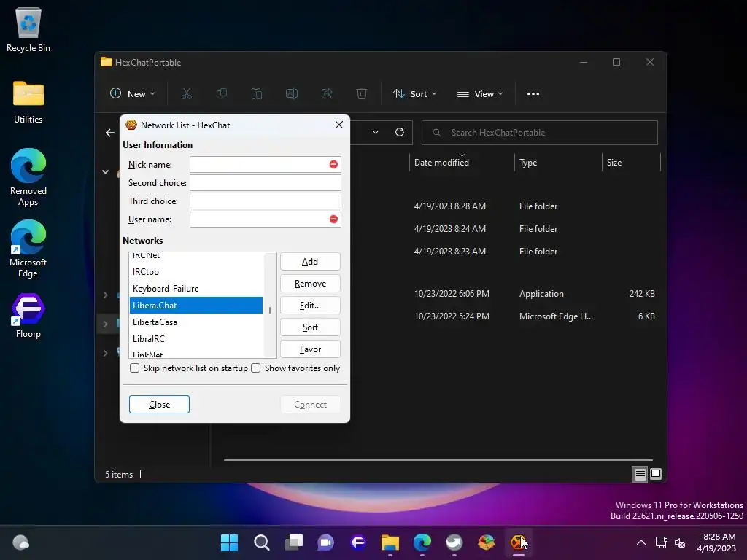Switch Explorer to large thumbnails view icon
The width and height of the screenshot is (747, 560).
pos(656,474)
